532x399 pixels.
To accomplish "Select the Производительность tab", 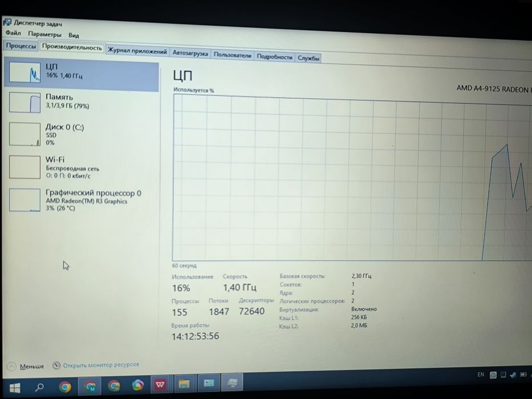I will [72, 47].
